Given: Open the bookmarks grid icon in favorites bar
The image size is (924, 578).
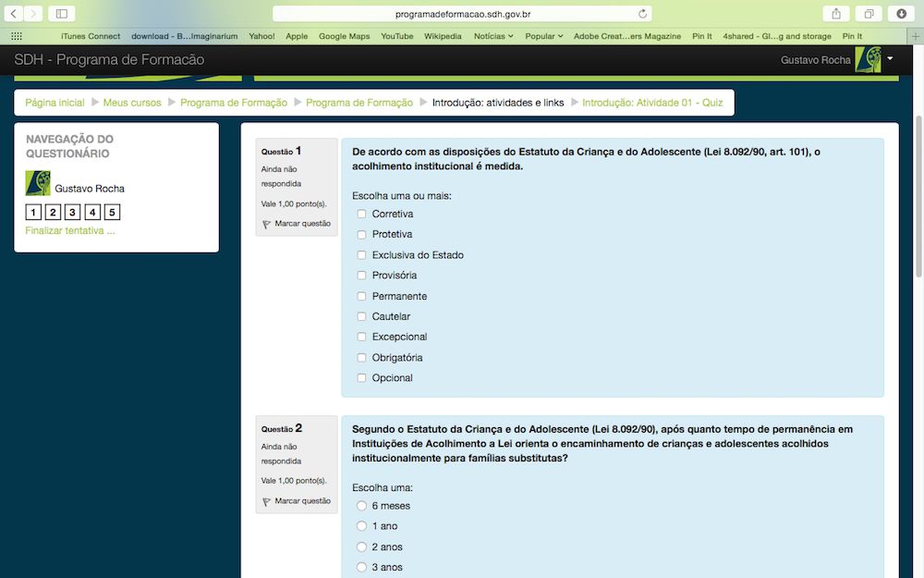Looking at the screenshot, I should (x=16, y=36).
